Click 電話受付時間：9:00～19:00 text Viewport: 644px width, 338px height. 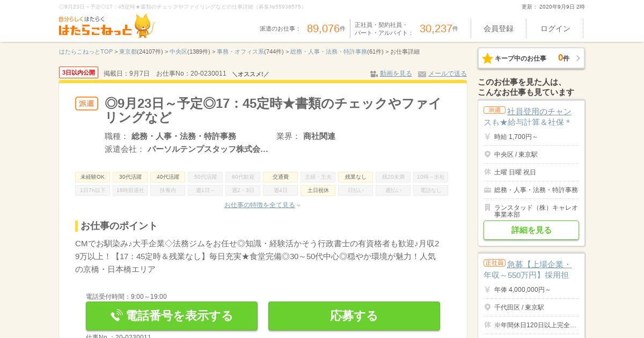point(126,297)
